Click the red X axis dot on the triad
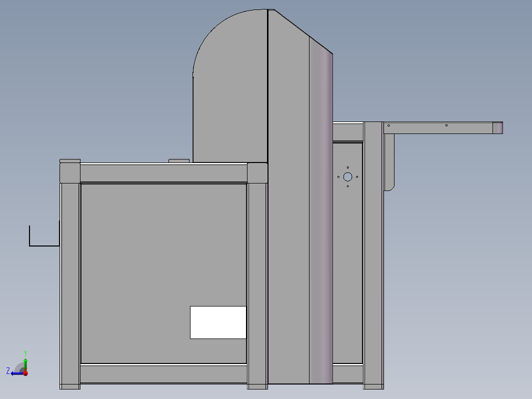Viewport: 532px width, 399px height. pos(25,373)
